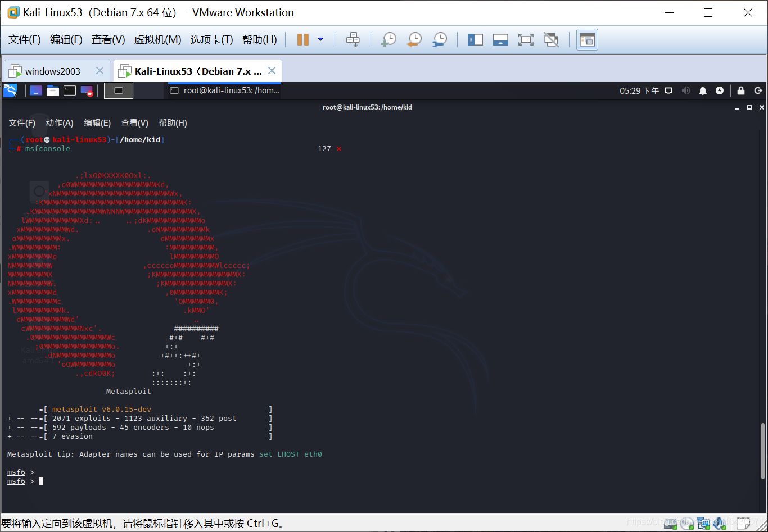Close the Kali terminal window

762,107
